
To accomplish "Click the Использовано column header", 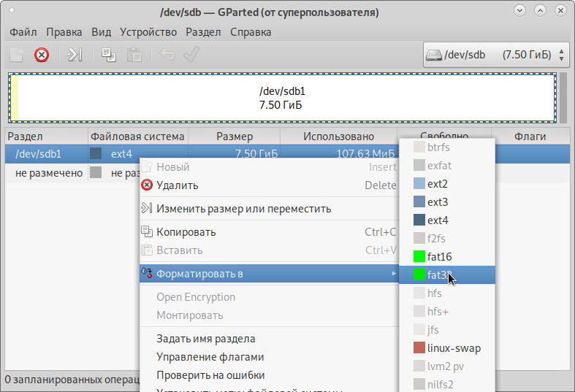I will point(339,137).
